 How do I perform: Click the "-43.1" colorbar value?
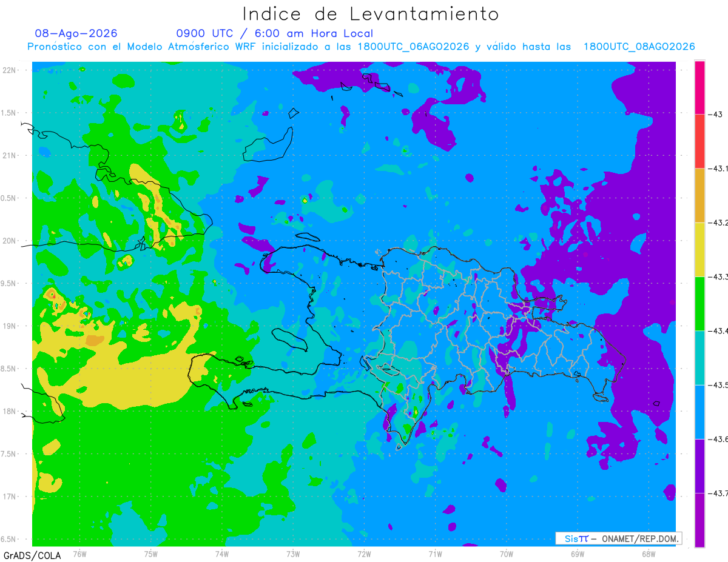[x=718, y=169]
